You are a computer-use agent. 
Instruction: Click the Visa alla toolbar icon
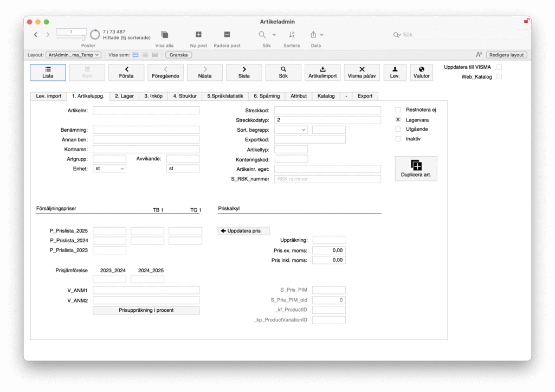coord(164,35)
